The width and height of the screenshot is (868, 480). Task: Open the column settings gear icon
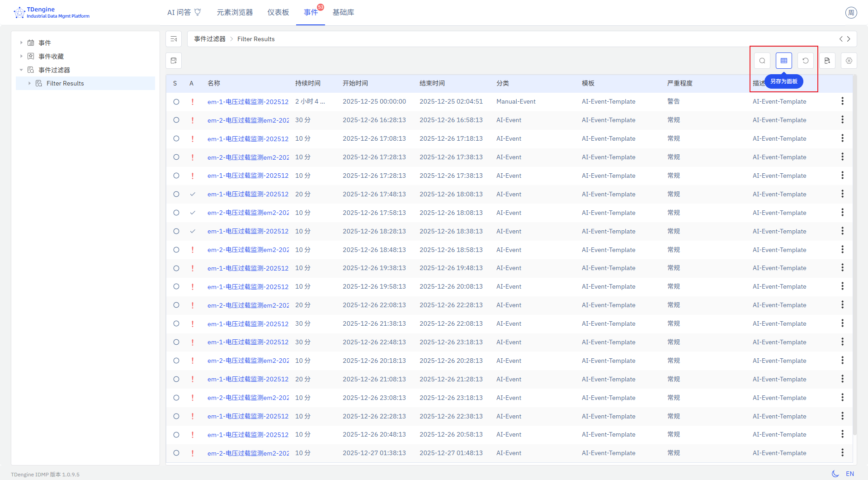point(849,61)
